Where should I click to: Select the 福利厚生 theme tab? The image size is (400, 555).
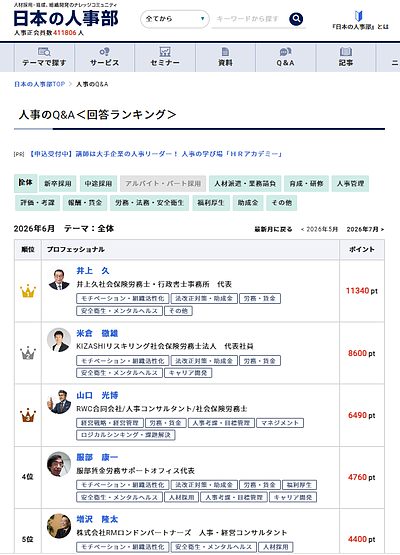(211, 202)
